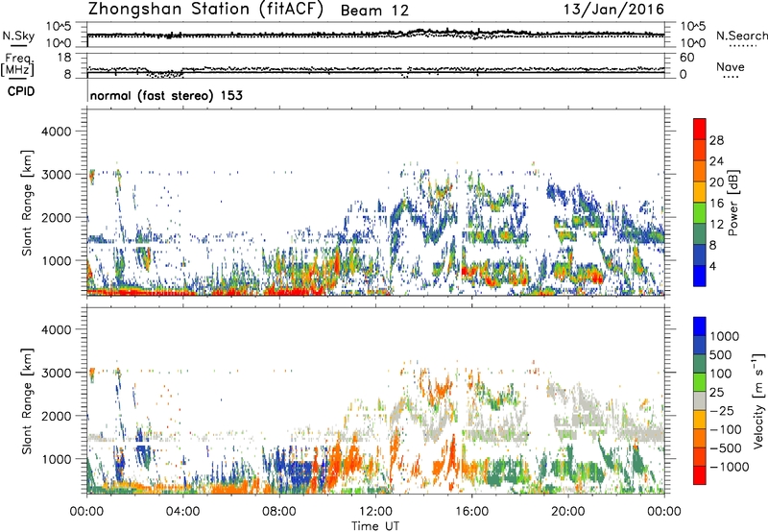
Task: Click the left '10^5' noise axis tick
Action: click(59, 27)
